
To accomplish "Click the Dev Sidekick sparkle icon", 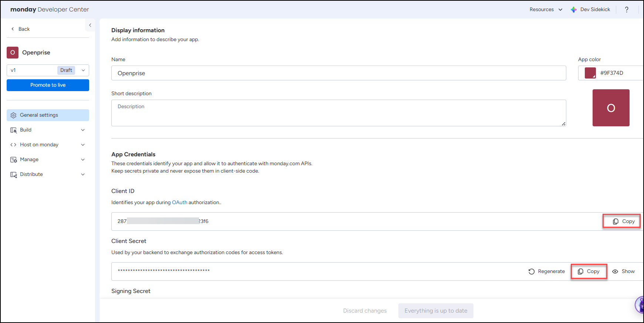I will (573, 10).
